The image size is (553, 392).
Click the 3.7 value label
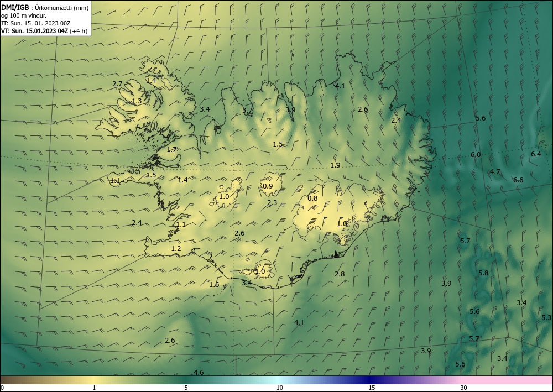pyautogui.click(x=248, y=111)
